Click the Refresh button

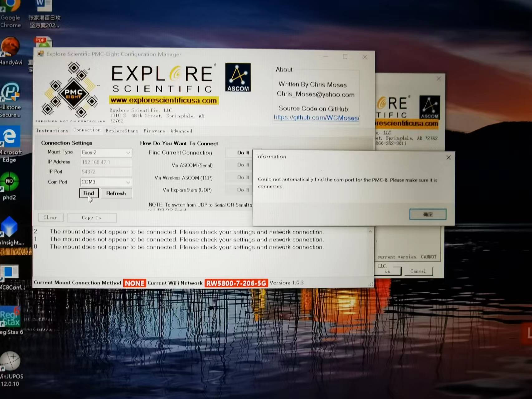coord(116,193)
